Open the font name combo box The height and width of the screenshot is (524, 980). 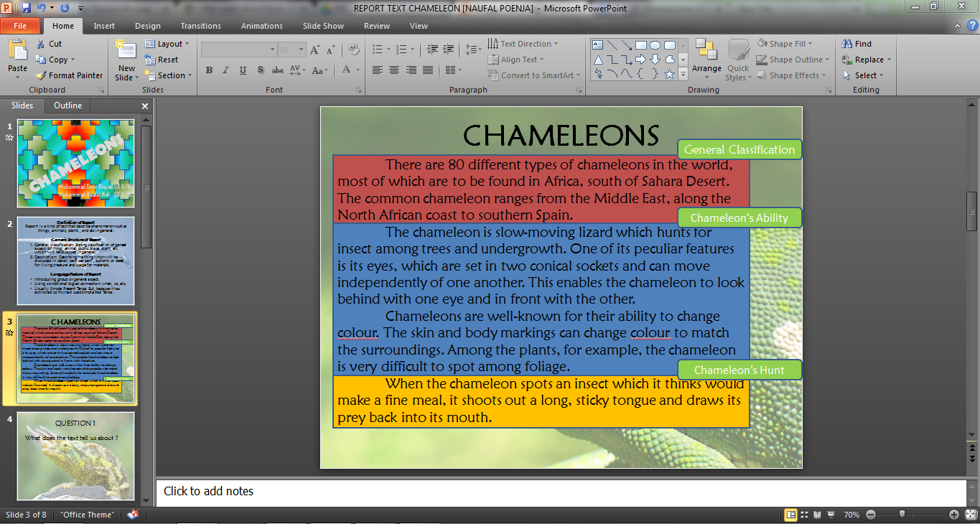[239, 50]
